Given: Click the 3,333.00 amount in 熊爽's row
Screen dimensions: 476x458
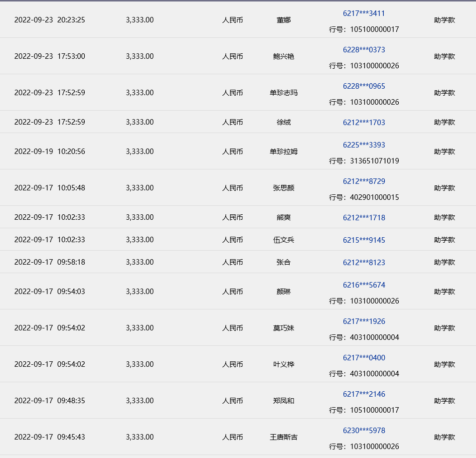Looking at the screenshot, I should click(x=140, y=217).
